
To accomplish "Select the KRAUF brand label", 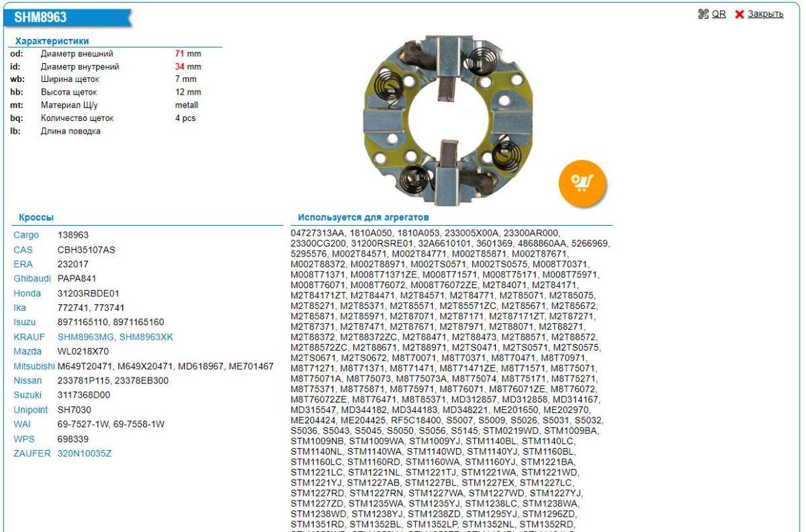I will click(28, 337).
